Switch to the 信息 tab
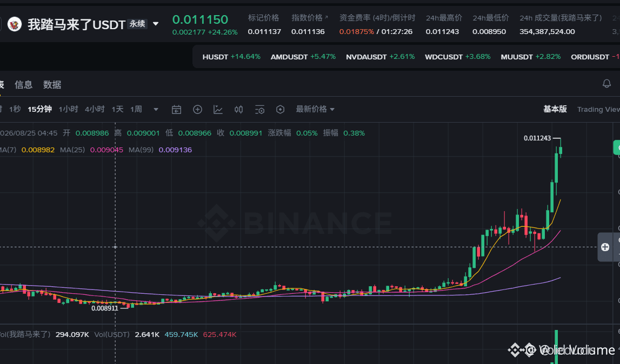 [23, 85]
